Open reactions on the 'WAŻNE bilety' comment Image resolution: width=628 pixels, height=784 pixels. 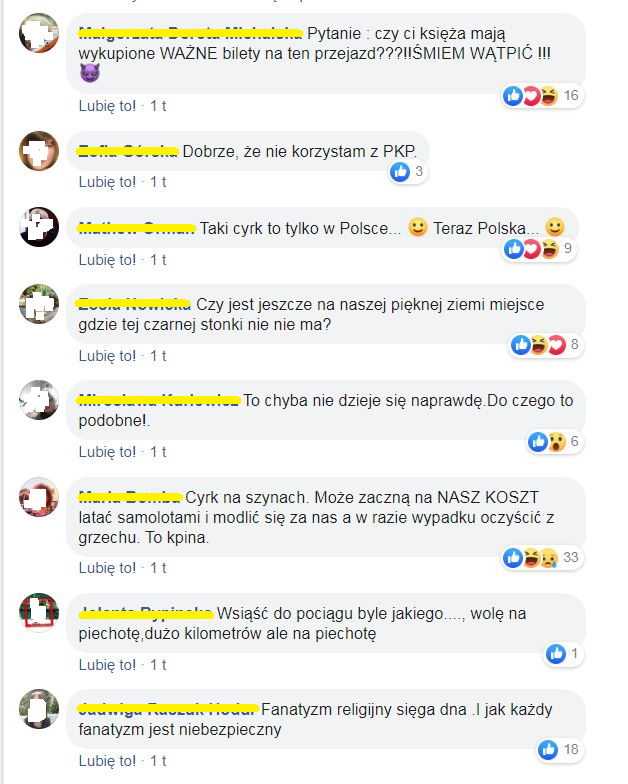tap(542, 95)
